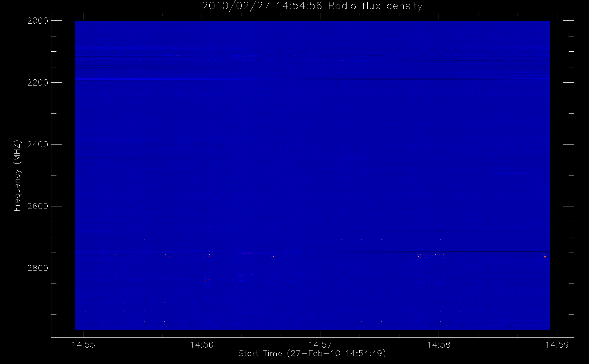
Task: Click the 14:58 time tick label
Action: coord(439,345)
